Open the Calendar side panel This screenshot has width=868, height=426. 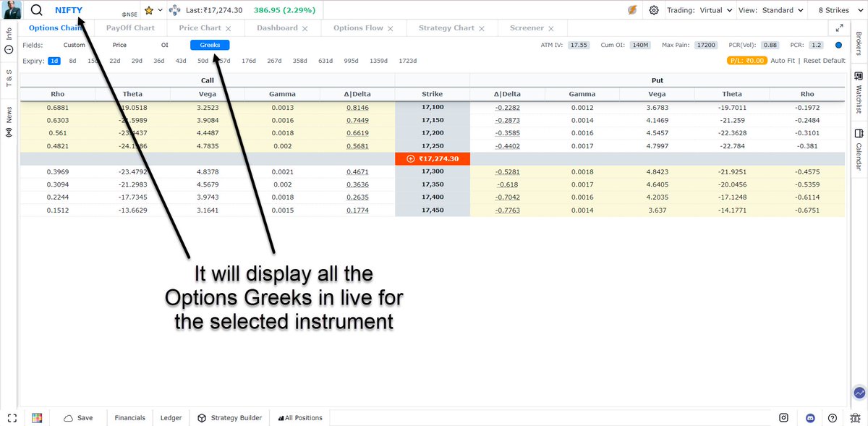pos(859,150)
